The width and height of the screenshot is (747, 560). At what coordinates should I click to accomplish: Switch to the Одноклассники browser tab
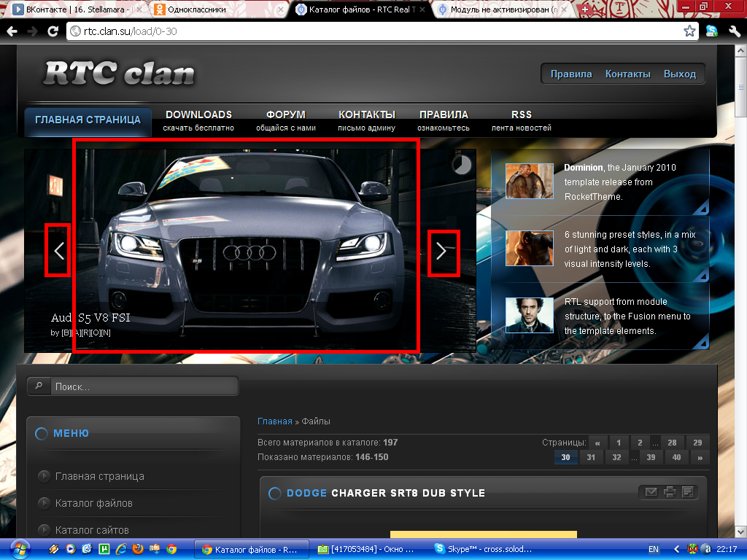(217, 9)
